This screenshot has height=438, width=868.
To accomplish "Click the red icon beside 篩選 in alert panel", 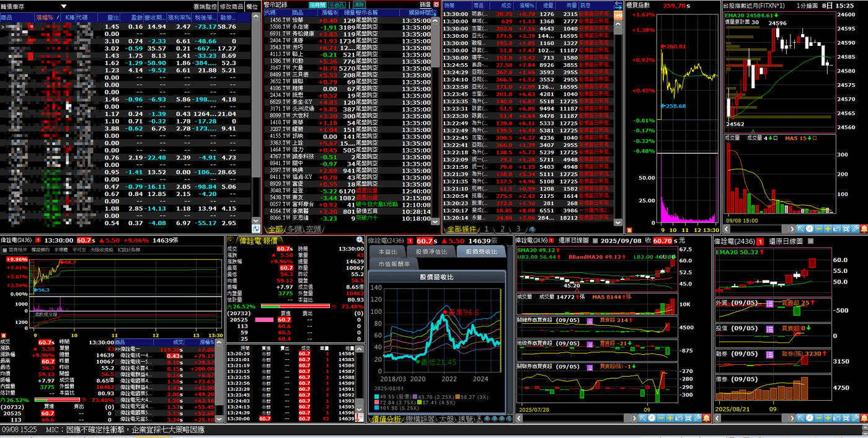I will (x=436, y=4).
